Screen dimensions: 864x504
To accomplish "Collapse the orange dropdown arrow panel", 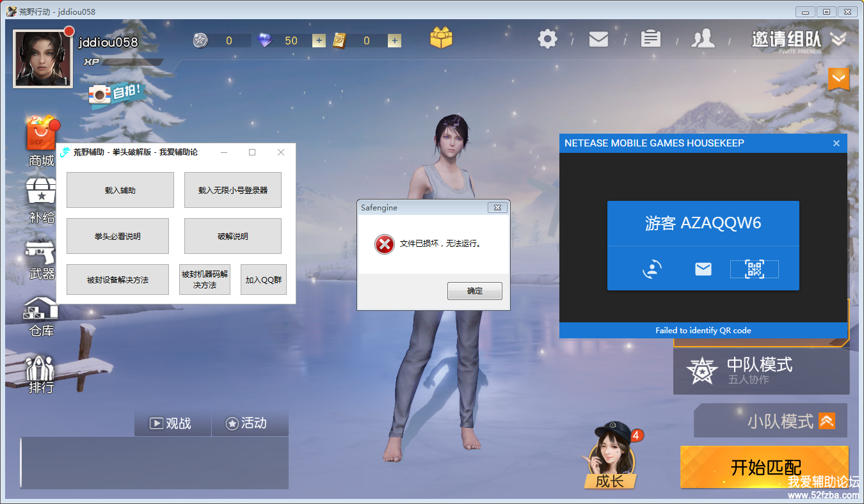I will (838, 79).
